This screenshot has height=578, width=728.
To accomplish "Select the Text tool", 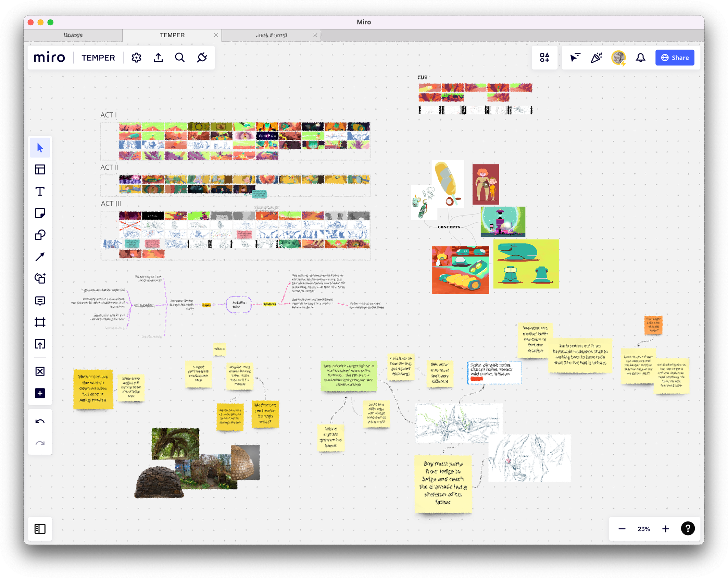I will tap(40, 191).
